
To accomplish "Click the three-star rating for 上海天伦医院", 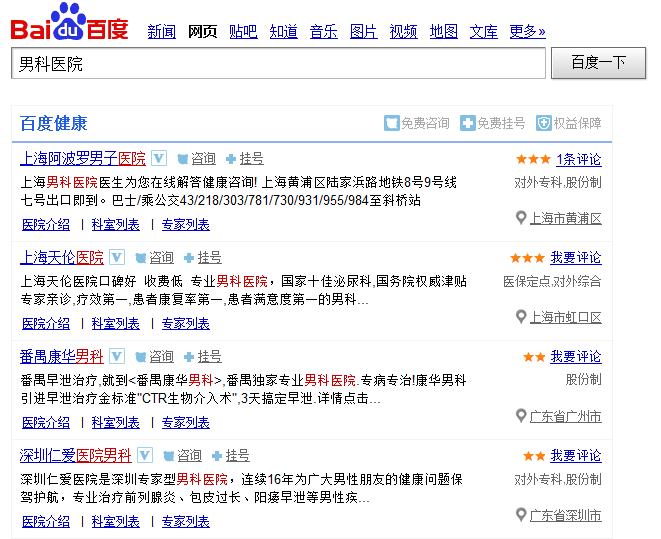I will [x=527, y=257].
